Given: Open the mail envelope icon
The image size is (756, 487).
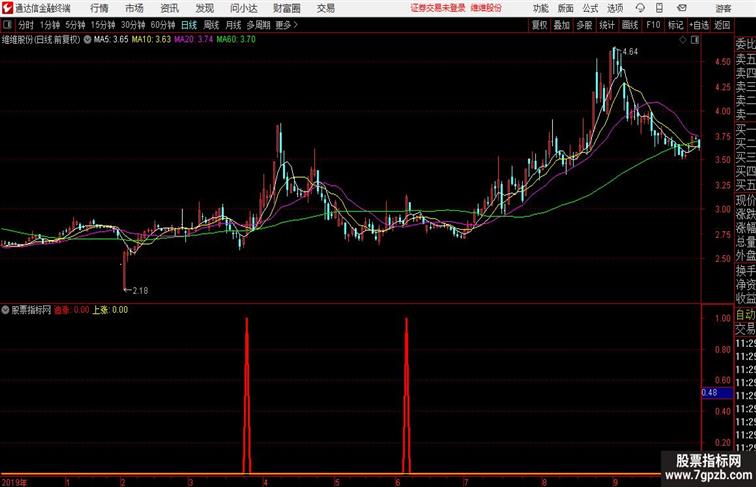Looking at the screenshot, I should [x=682, y=8].
